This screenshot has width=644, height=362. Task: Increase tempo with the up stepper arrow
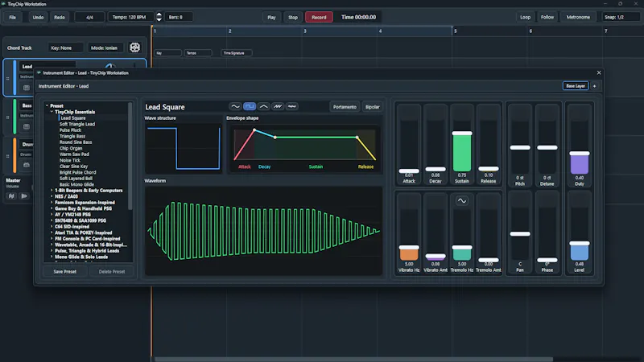point(159,14)
